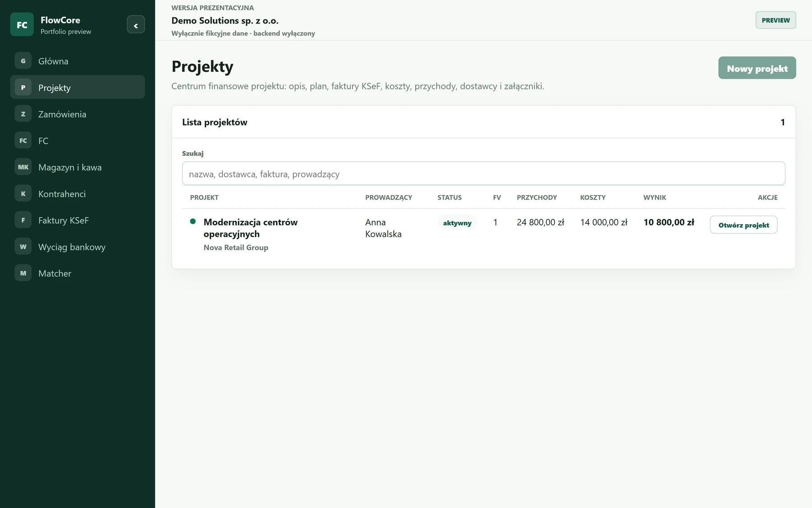Click the Z icon beside Zamówienia
The width and height of the screenshot is (812, 508).
tap(23, 114)
